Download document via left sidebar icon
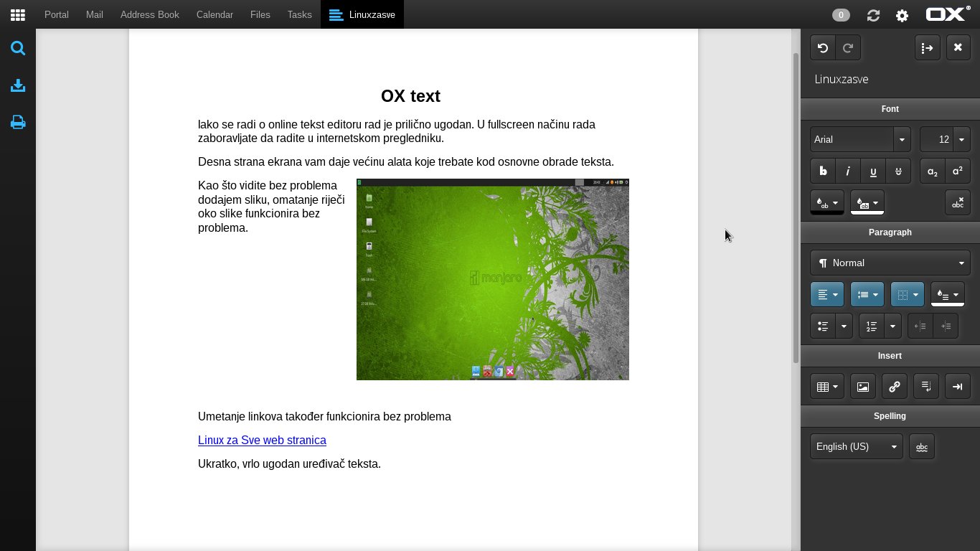980x551 pixels. point(18,86)
